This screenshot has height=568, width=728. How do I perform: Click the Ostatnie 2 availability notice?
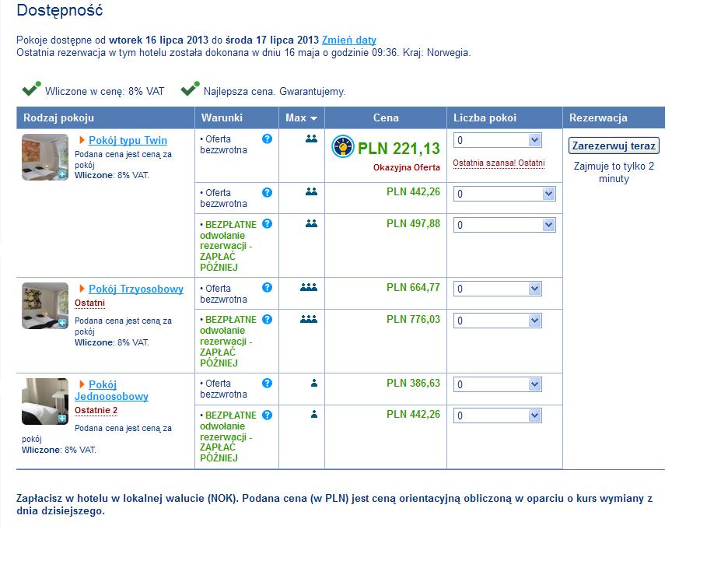[x=96, y=411]
